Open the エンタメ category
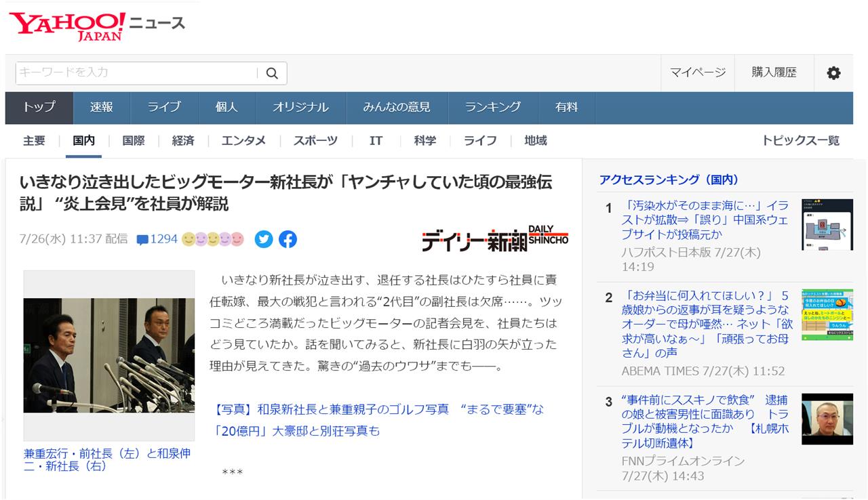Viewport: 868px width, 500px height. tap(243, 141)
